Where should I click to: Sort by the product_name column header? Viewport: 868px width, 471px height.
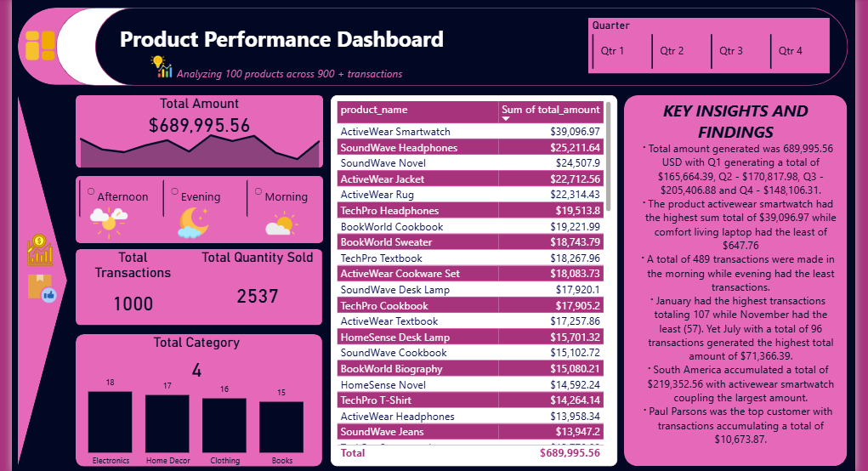(418, 112)
